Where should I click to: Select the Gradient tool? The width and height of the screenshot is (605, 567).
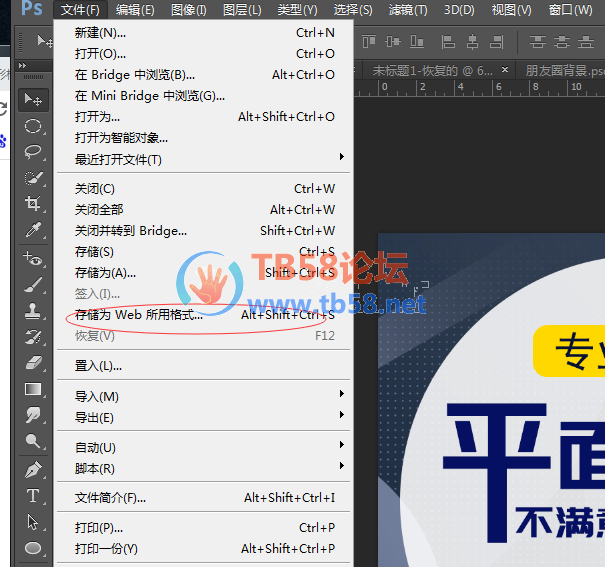coord(33,389)
